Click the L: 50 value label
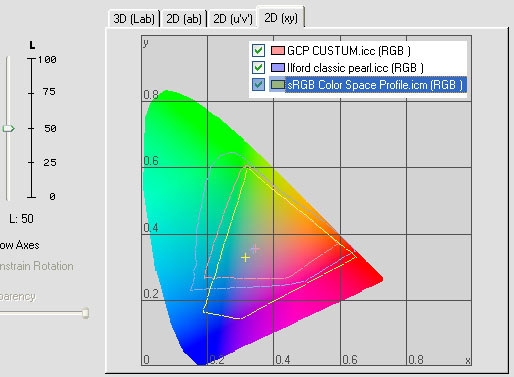 click(x=21, y=219)
